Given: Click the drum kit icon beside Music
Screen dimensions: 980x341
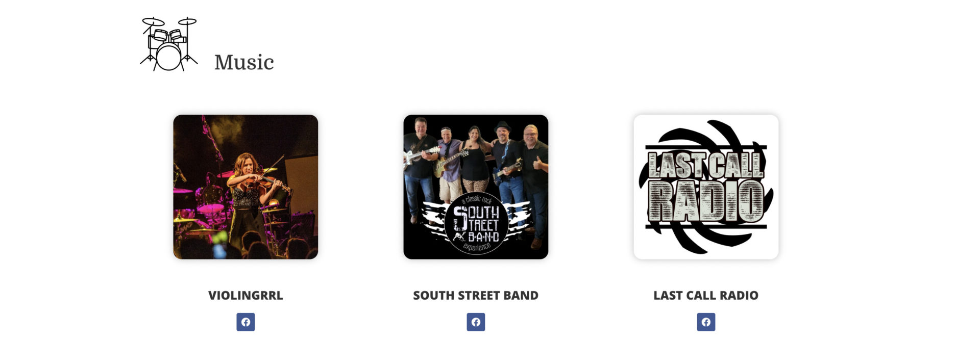Looking at the screenshot, I should 168,44.
